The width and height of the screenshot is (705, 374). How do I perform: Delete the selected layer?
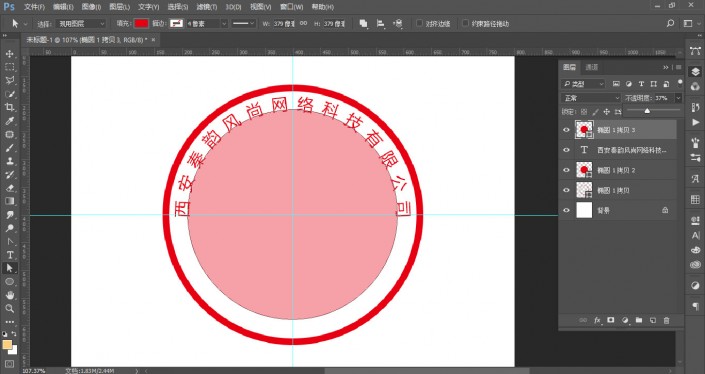(x=666, y=320)
